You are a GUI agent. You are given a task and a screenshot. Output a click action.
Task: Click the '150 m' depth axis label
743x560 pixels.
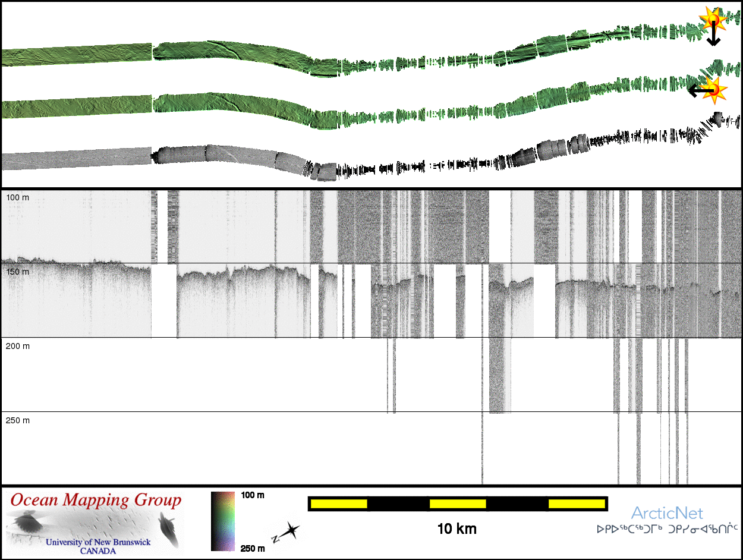pos(17,272)
